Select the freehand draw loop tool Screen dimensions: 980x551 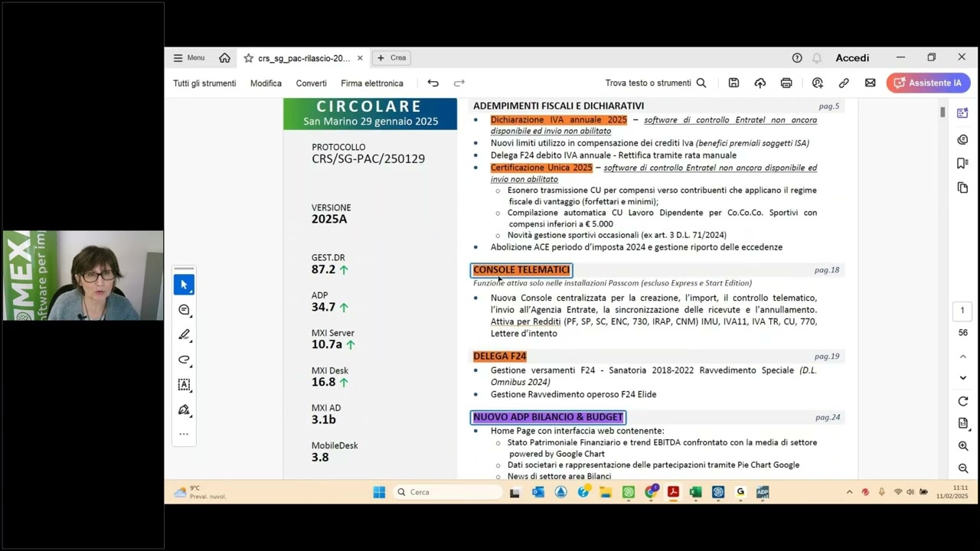click(184, 360)
